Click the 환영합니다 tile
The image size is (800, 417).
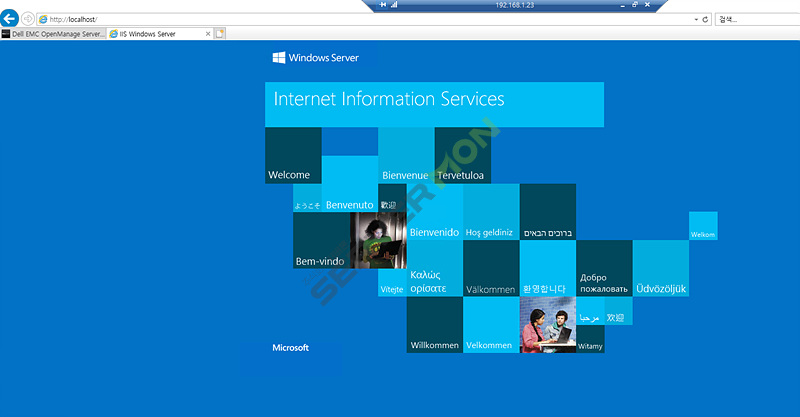click(547, 268)
